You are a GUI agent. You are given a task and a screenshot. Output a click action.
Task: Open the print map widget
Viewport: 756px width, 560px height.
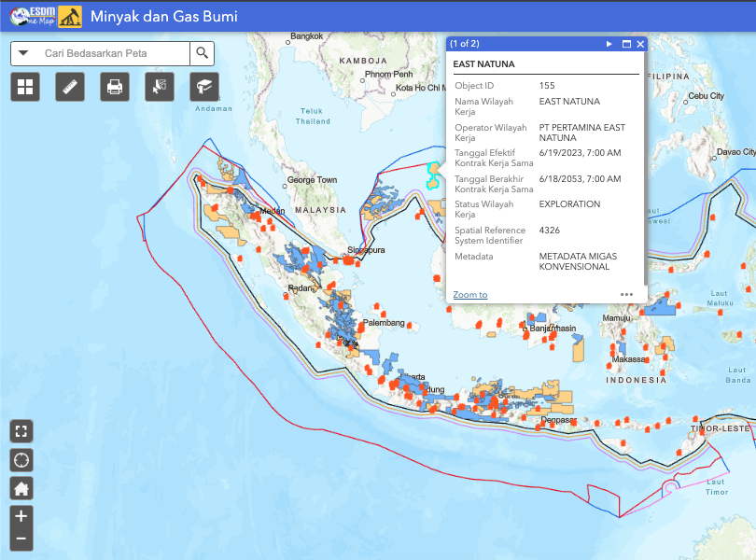(x=115, y=87)
